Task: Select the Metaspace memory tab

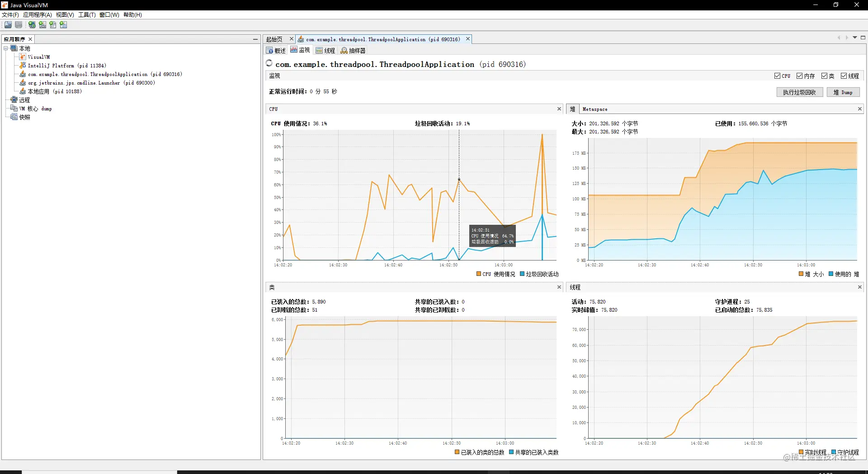Action: click(595, 109)
